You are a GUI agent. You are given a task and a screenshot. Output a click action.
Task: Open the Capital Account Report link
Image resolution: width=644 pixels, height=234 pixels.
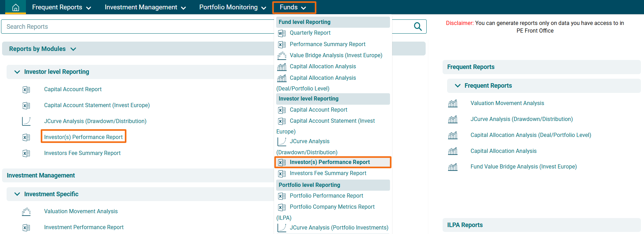click(x=73, y=89)
